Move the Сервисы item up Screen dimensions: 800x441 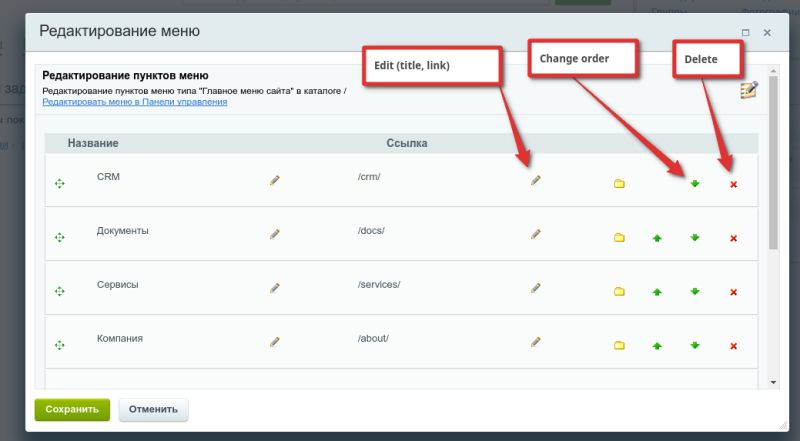point(657,292)
